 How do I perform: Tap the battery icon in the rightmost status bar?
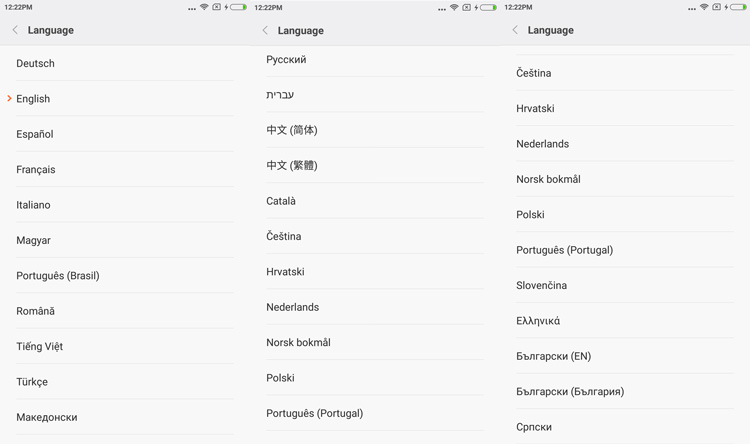tap(738, 7)
